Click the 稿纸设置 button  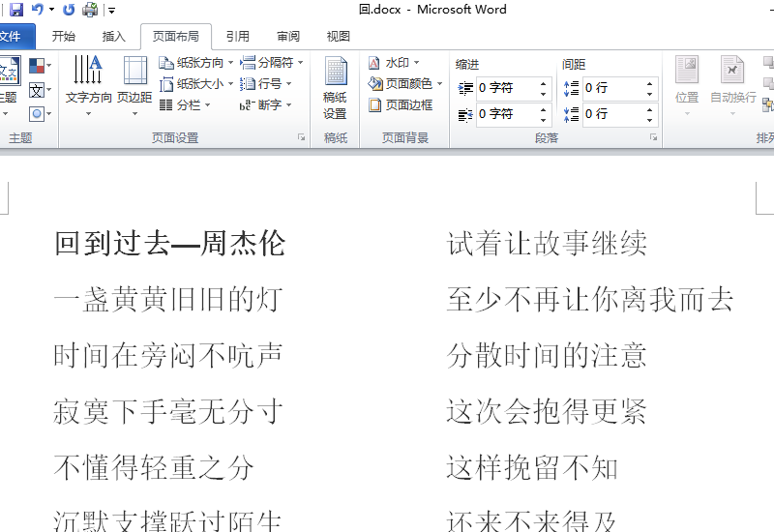(x=335, y=88)
